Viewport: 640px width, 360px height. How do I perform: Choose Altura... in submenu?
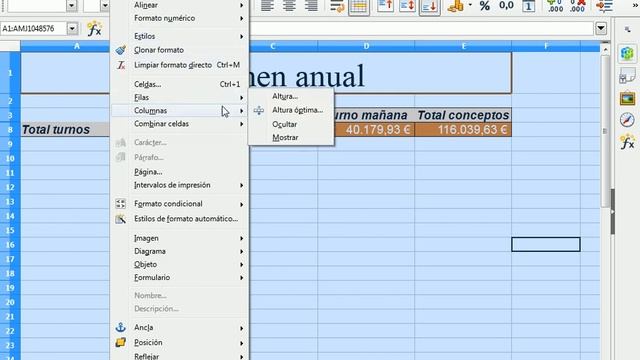pyautogui.click(x=291, y=96)
